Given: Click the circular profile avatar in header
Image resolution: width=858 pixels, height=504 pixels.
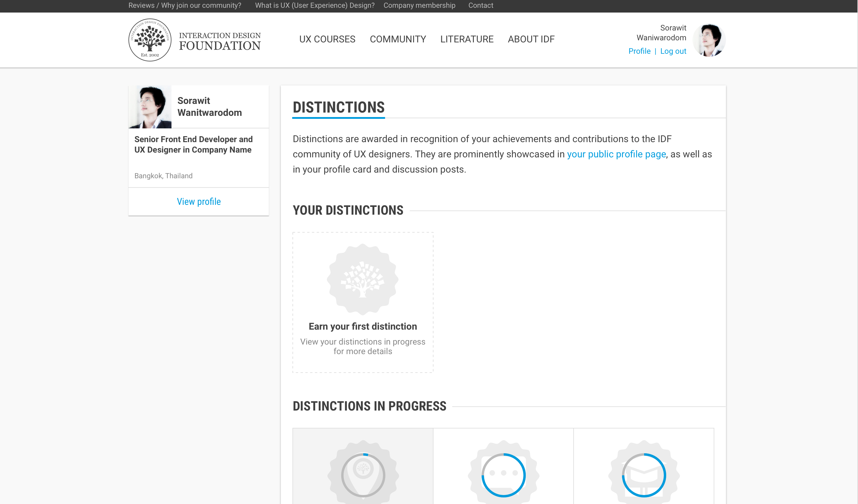Looking at the screenshot, I should pos(709,39).
